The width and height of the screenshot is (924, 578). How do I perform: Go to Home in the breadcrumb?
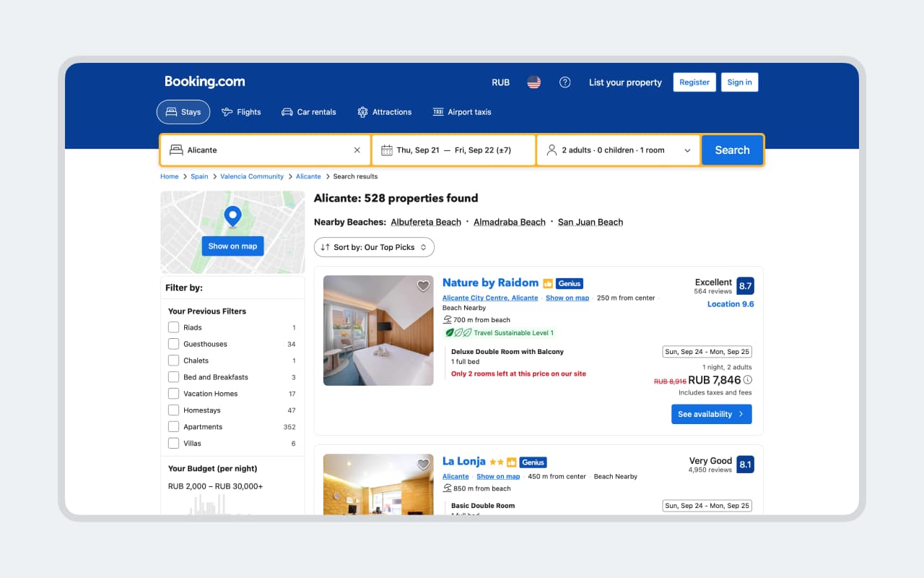click(x=169, y=176)
